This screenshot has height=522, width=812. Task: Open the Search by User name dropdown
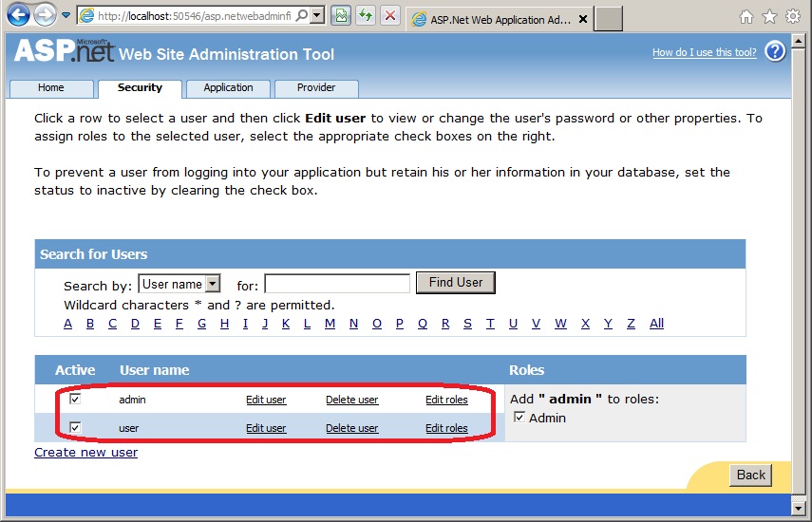(179, 284)
